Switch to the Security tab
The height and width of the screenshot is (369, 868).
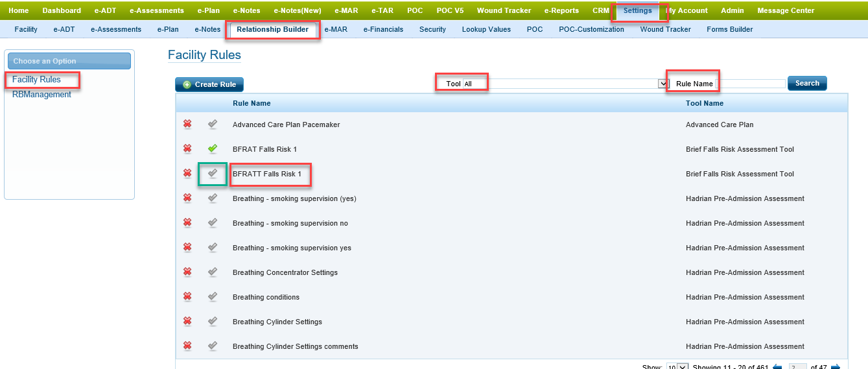[x=432, y=29]
